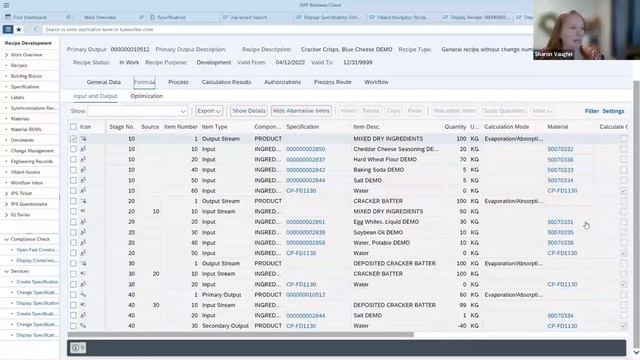Click the back arrow next to search field
Image resolution: width=640 pixels, height=360 pixels.
coord(35,29)
